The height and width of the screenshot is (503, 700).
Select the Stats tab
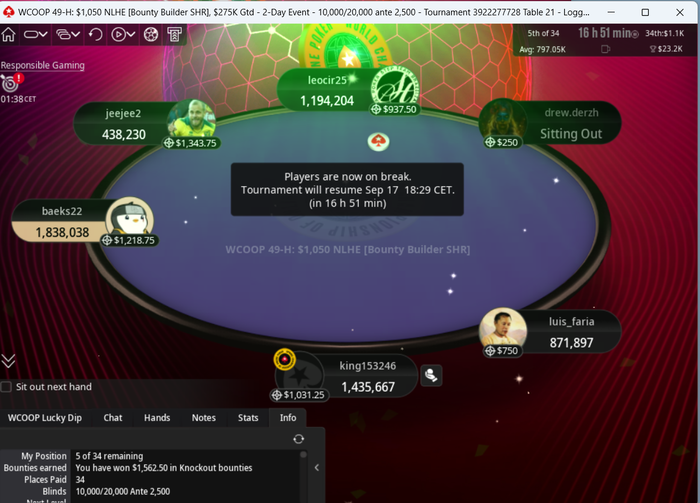point(248,418)
